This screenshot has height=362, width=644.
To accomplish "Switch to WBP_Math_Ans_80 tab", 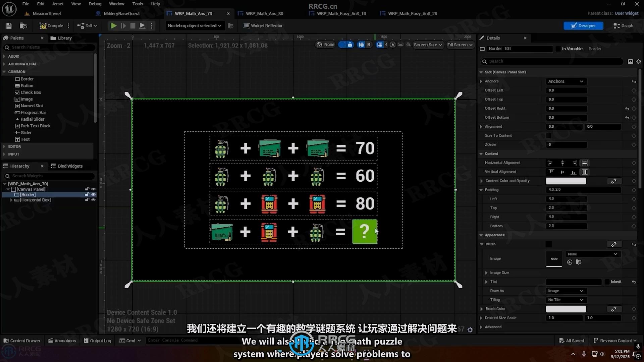I will pos(264,14).
